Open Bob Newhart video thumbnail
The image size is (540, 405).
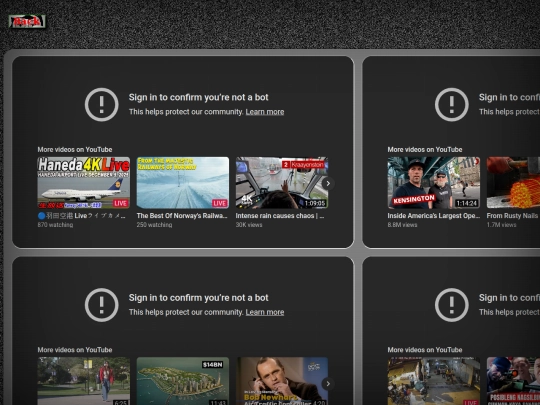click(x=282, y=381)
